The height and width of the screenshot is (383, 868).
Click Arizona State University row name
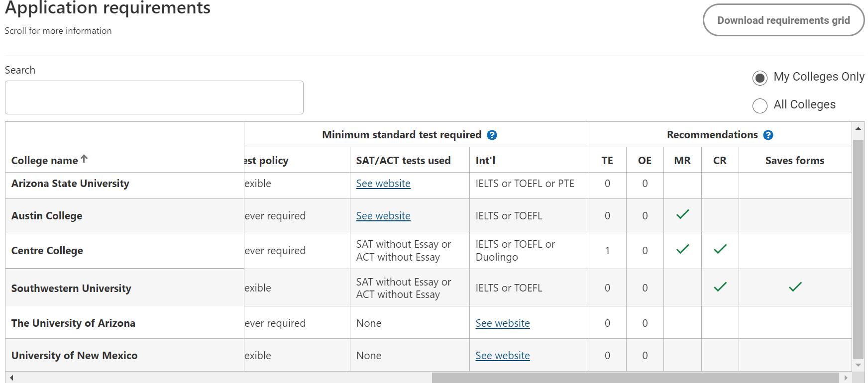pos(70,184)
